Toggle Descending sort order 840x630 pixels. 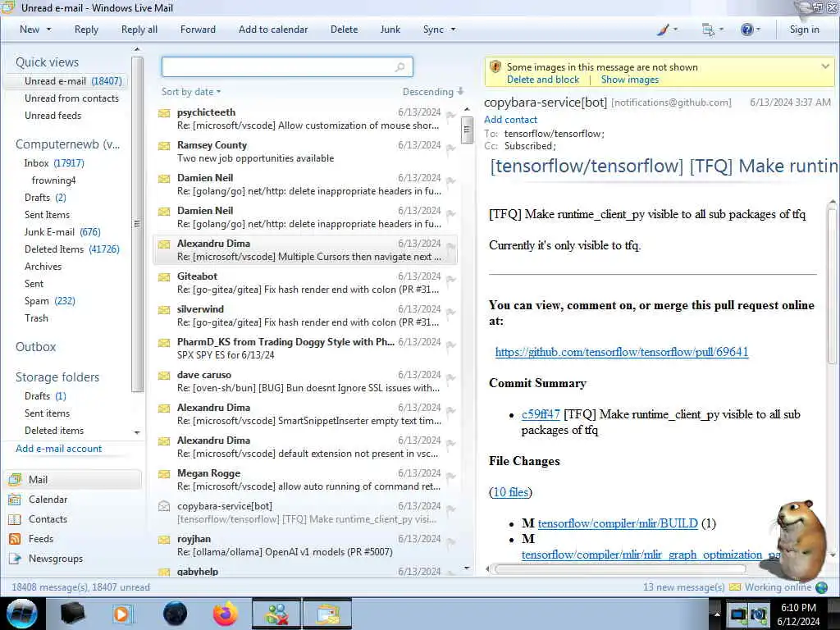[433, 92]
